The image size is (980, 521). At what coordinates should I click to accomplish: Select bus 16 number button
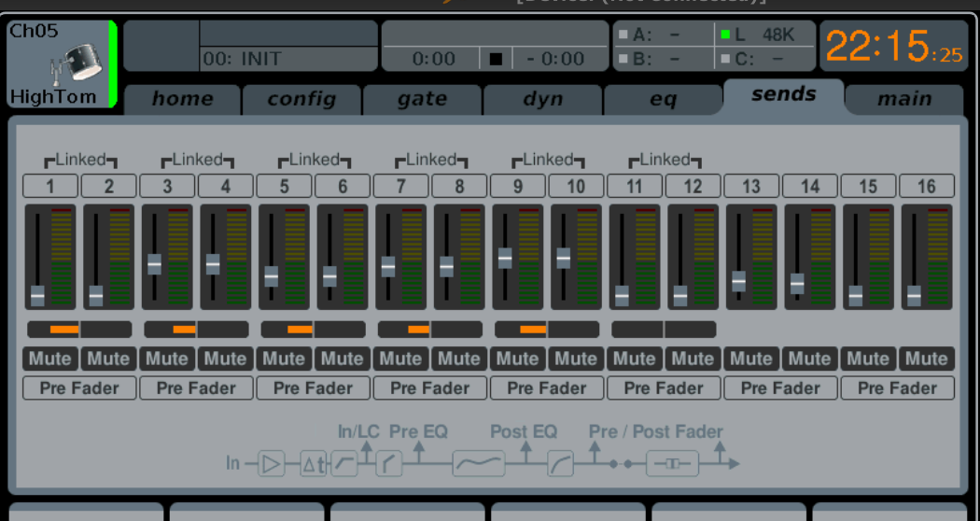point(927,187)
